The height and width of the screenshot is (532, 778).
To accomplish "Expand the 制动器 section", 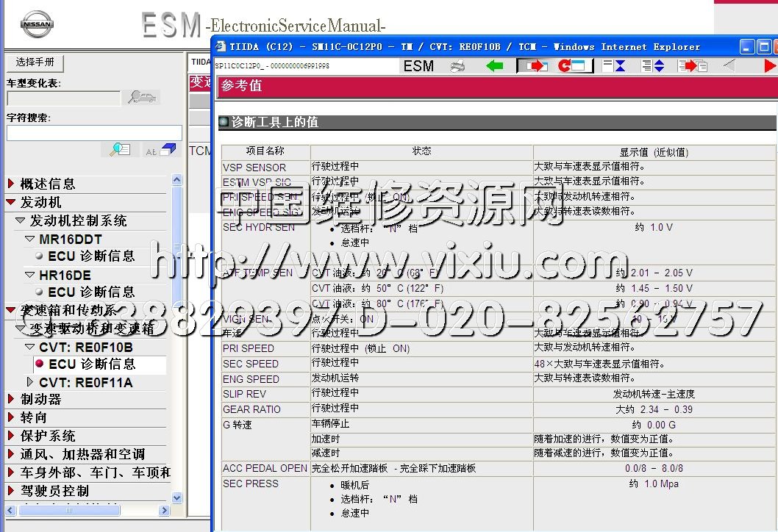I will point(11,399).
